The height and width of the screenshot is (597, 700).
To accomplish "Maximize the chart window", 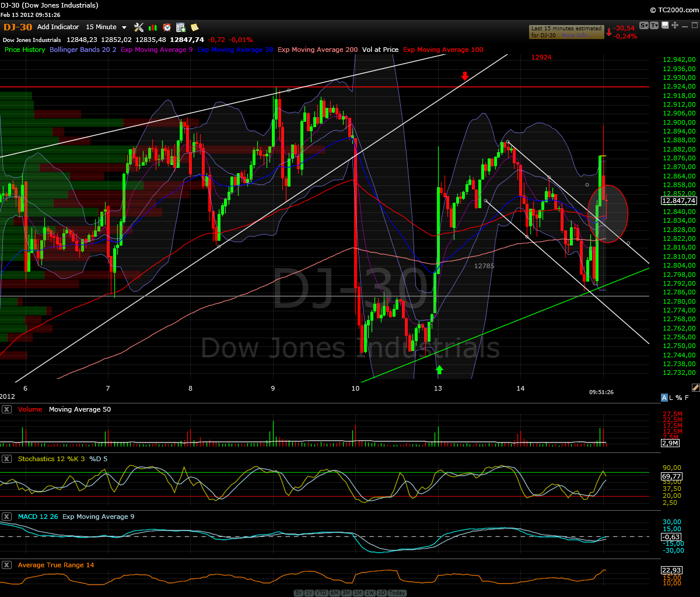I will (x=694, y=25).
